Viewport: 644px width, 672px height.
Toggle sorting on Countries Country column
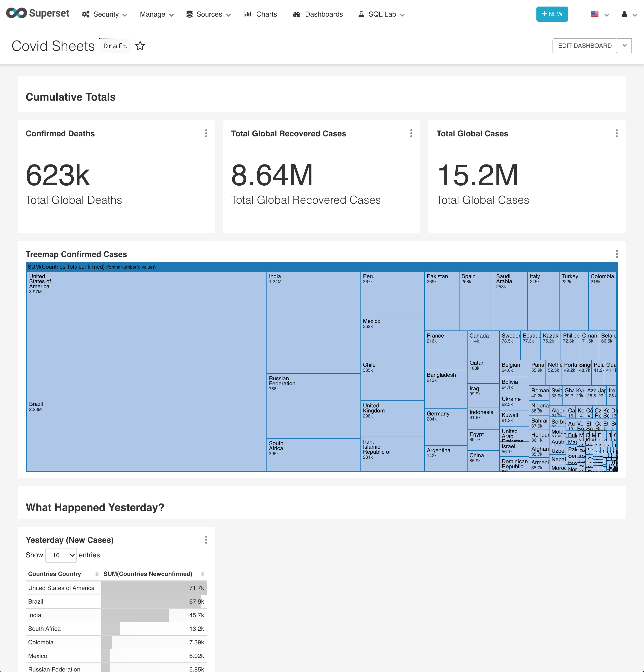pyautogui.click(x=97, y=574)
